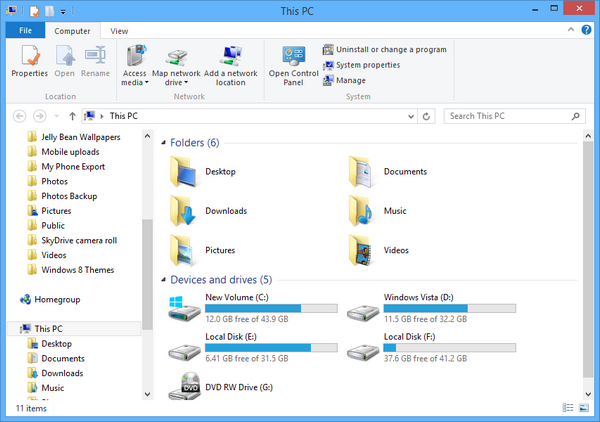The height and width of the screenshot is (422, 600).
Task: Select Photos Backup in sidebar
Action: pos(62,196)
